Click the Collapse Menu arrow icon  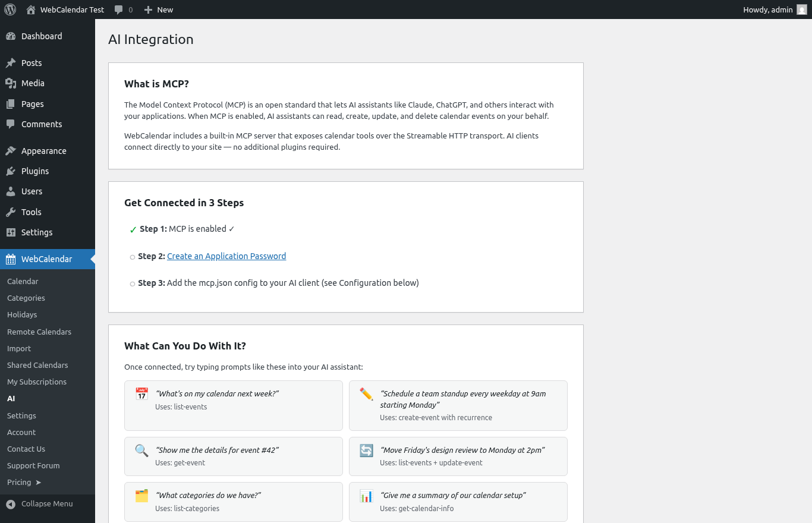pyautogui.click(x=11, y=504)
